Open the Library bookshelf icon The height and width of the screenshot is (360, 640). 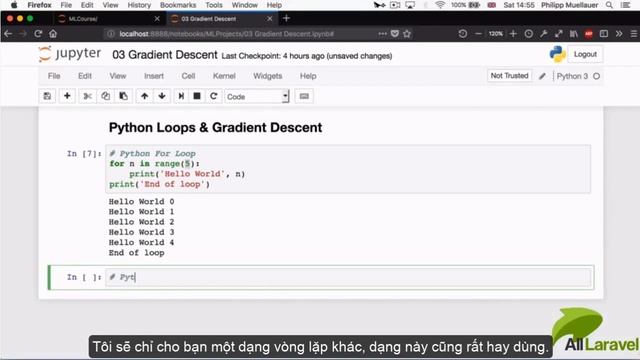pyautogui.click(x=573, y=34)
